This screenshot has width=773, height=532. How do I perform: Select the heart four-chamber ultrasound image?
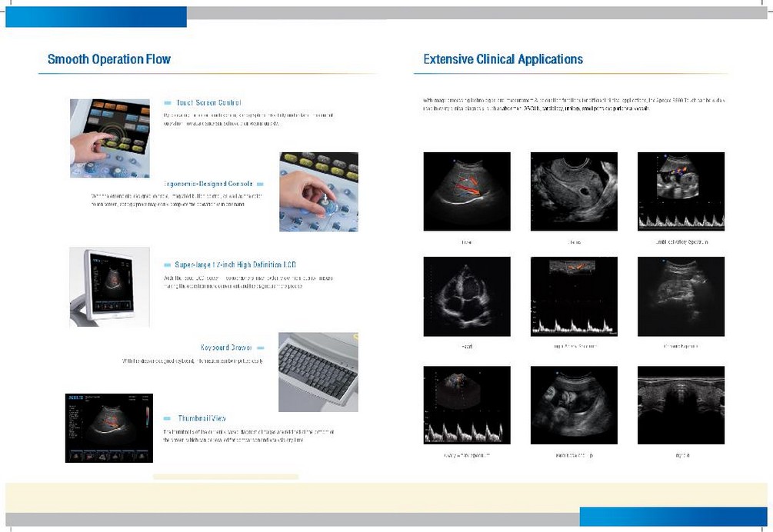coord(467,296)
